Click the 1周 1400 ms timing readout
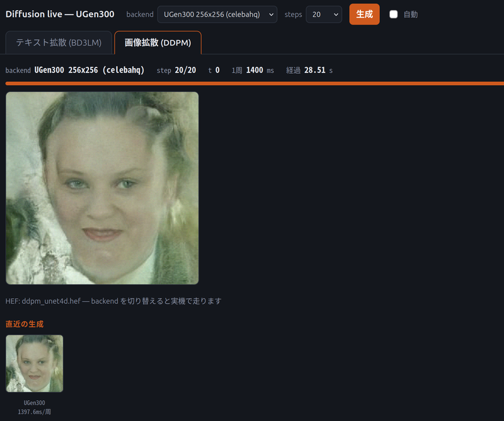This screenshot has height=421, width=504. (253, 70)
